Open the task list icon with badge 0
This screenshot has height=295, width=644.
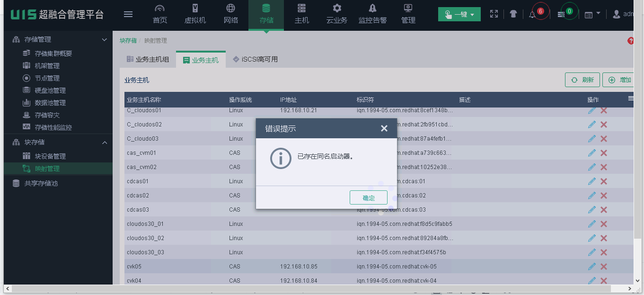point(561,15)
